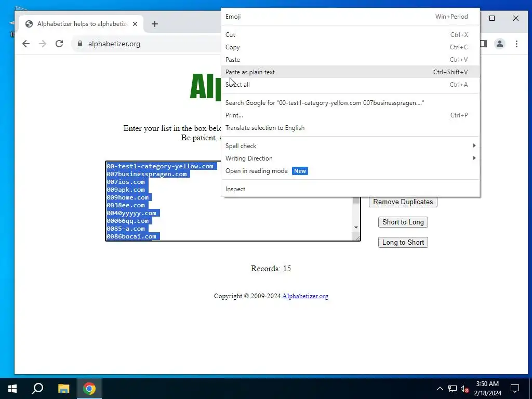Open Chrome three-dot menu
The width and height of the screenshot is (532, 399).
[x=516, y=44]
